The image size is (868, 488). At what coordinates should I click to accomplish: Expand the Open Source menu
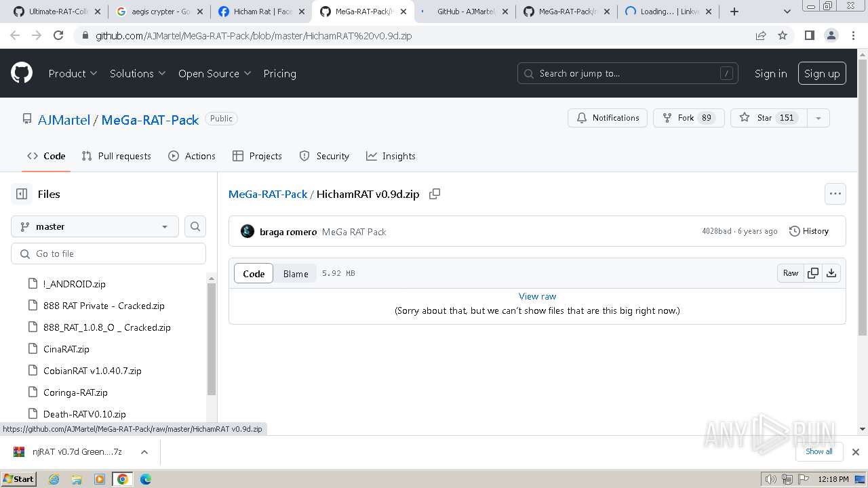coord(214,73)
